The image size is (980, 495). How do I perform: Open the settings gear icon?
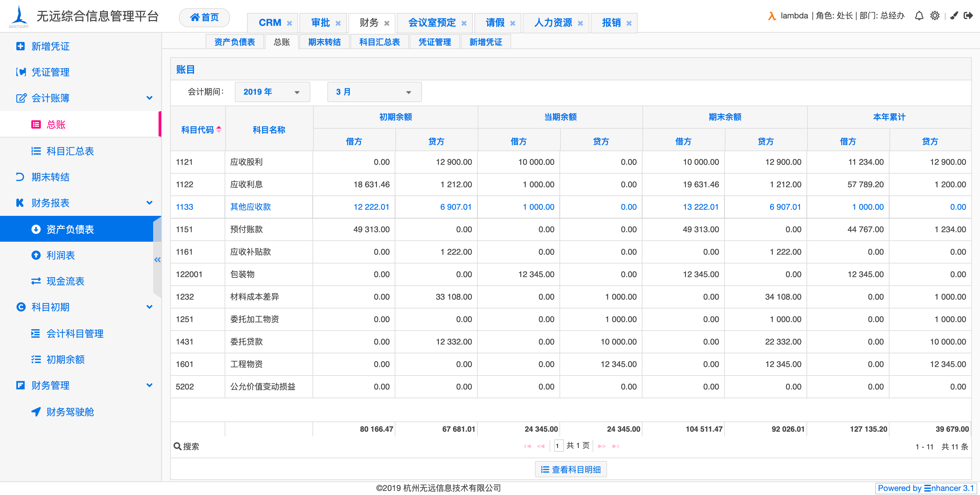click(x=934, y=16)
